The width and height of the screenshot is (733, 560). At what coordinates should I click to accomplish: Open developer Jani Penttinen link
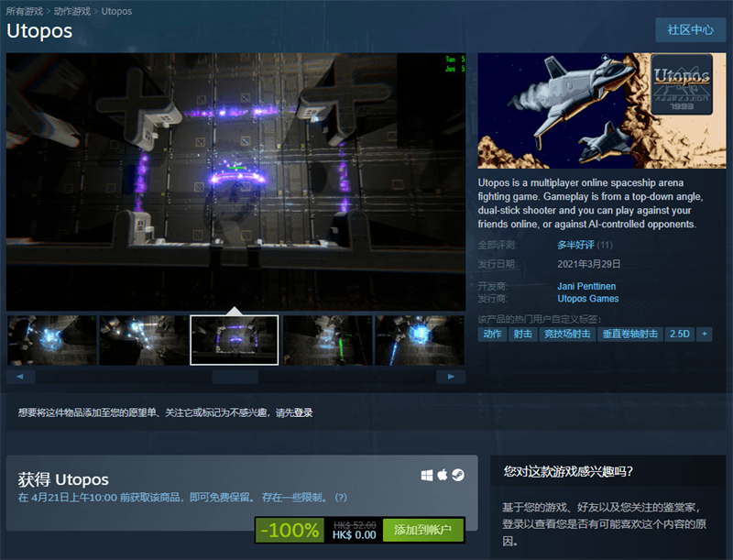pos(591,286)
